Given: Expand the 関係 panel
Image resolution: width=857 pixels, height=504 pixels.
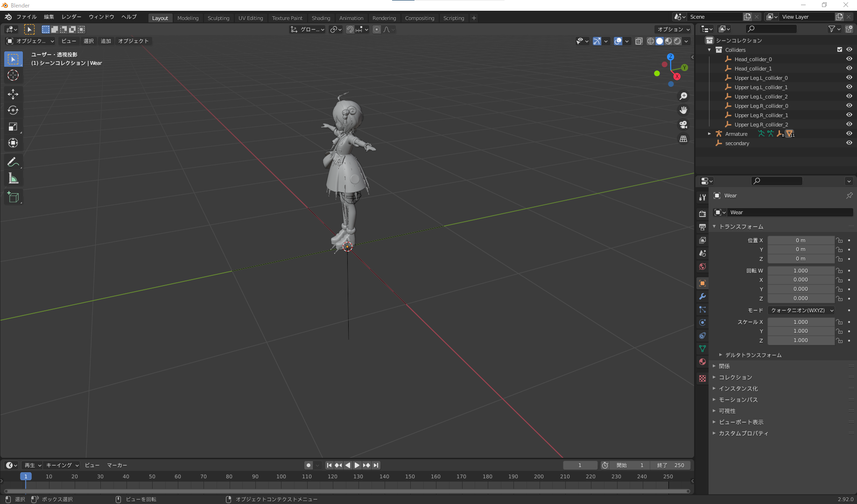Looking at the screenshot, I should [724, 366].
